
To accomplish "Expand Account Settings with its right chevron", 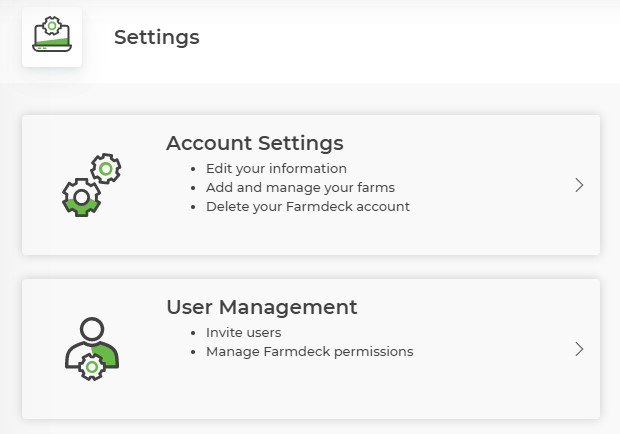I will tap(579, 185).
